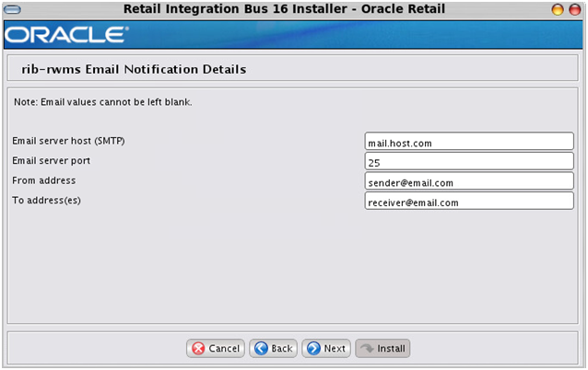Click the installer window title text
Viewport: 588px width, 370px height.
tap(284, 8)
